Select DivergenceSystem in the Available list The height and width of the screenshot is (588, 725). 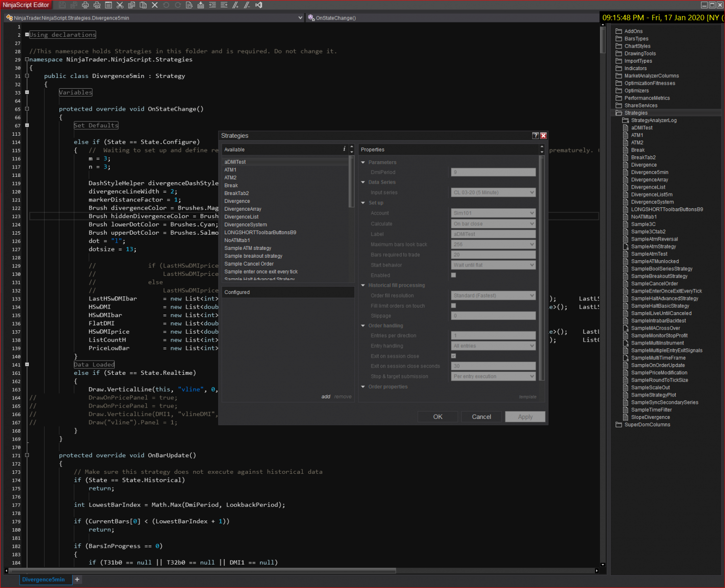pos(246,225)
